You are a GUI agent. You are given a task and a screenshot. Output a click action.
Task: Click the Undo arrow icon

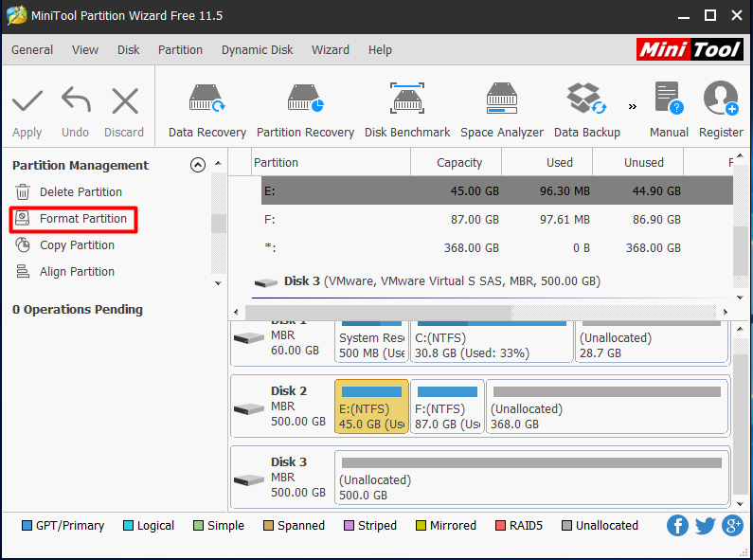click(x=76, y=99)
